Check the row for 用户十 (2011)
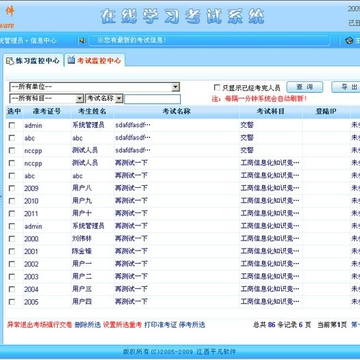Viewport: 360px width, 360px height. point(12,213)
